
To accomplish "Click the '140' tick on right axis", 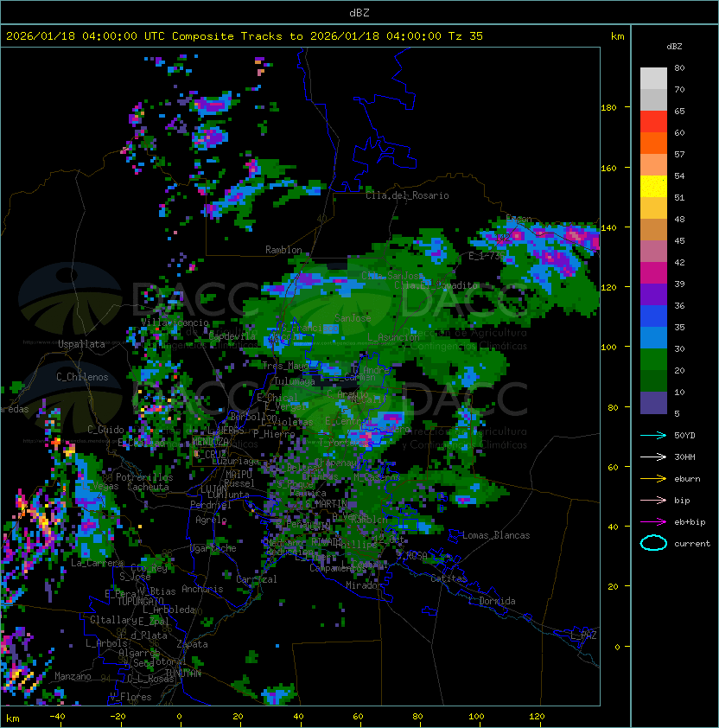I will tap(608, 227).
